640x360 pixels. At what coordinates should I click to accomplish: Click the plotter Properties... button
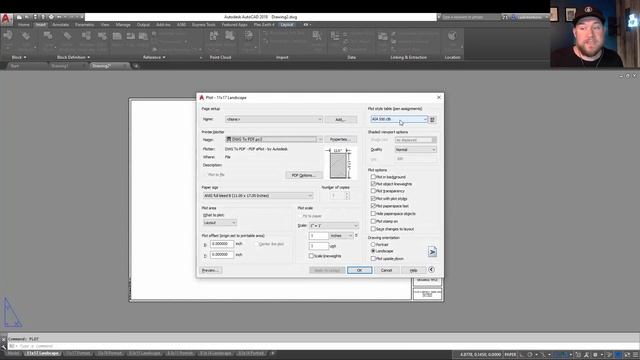[x=340, y=139]
